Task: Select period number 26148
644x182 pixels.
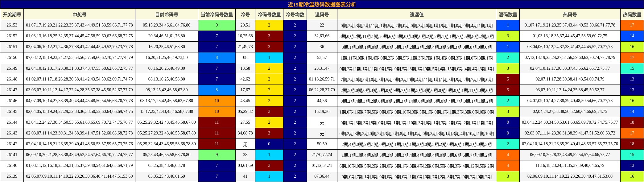Action: coord(12,79)
